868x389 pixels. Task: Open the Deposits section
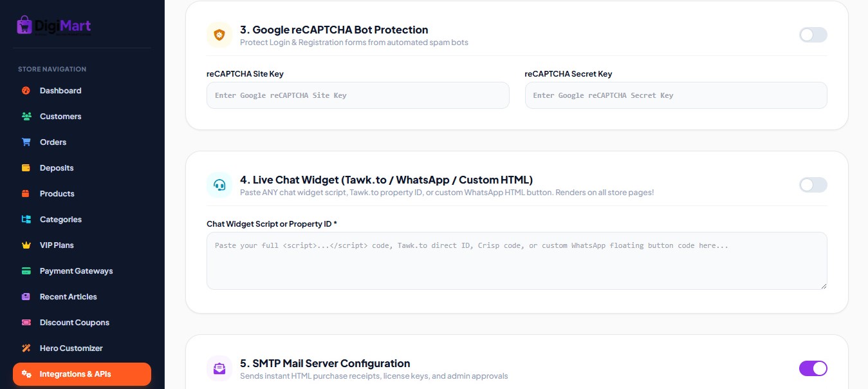pos(82,168)
